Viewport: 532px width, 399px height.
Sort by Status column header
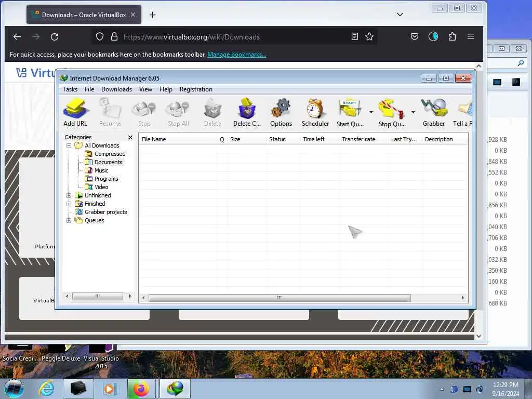283,139
